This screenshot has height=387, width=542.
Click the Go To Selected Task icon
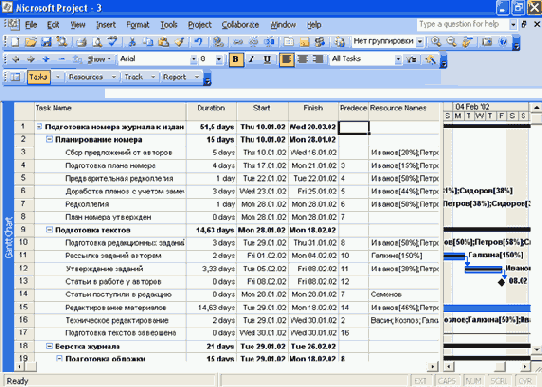point(467,42)
